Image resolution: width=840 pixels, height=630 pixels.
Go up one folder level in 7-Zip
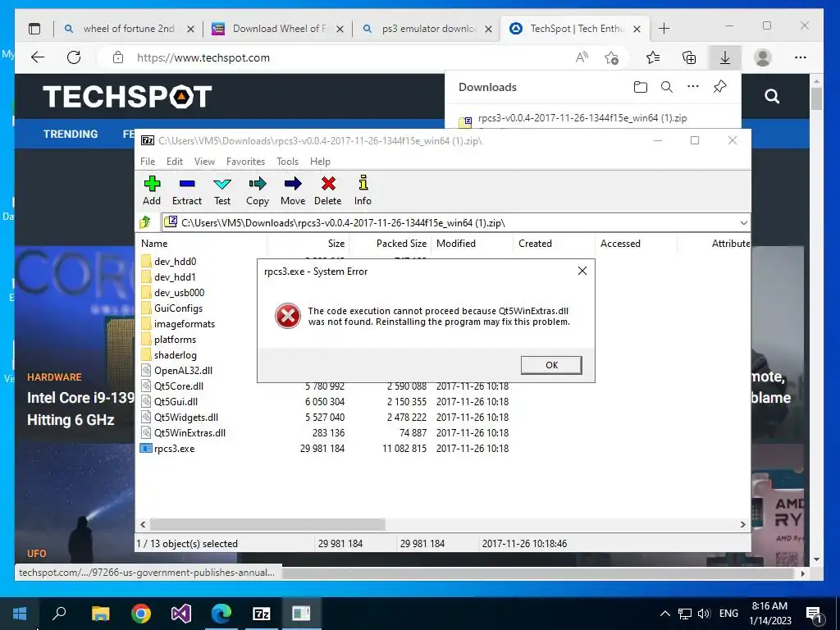click(x=145, y=222)
